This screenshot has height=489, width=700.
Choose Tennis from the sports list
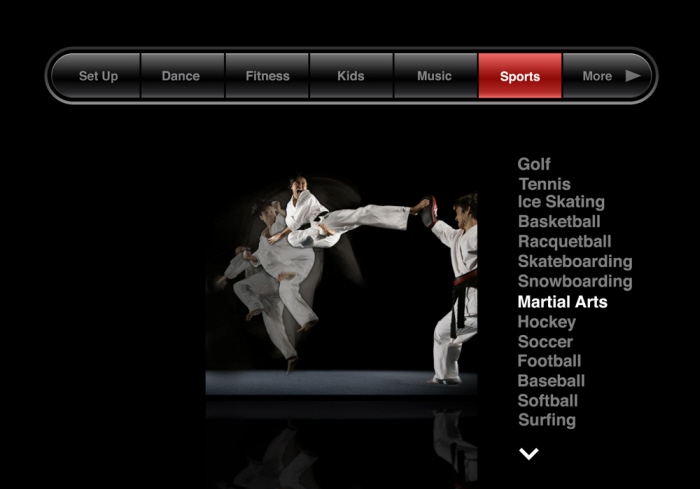(x=545, y=184)
